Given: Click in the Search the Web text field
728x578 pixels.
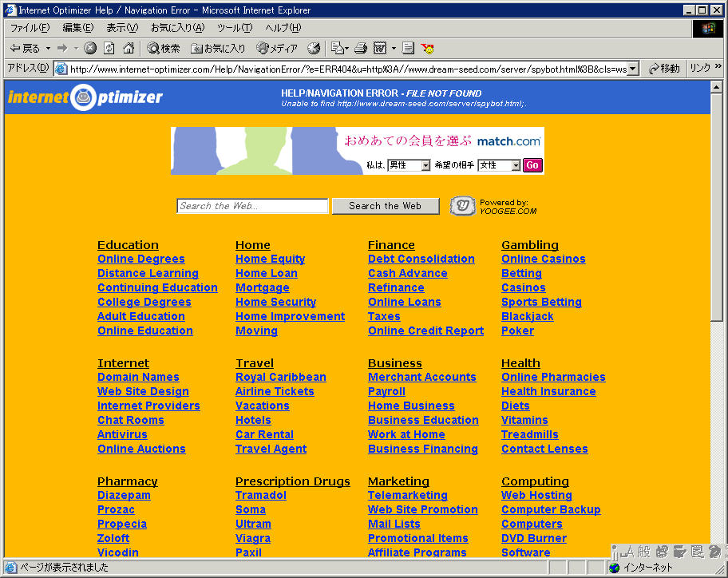Looking at the screenshot, I should [x=252, y=206].
